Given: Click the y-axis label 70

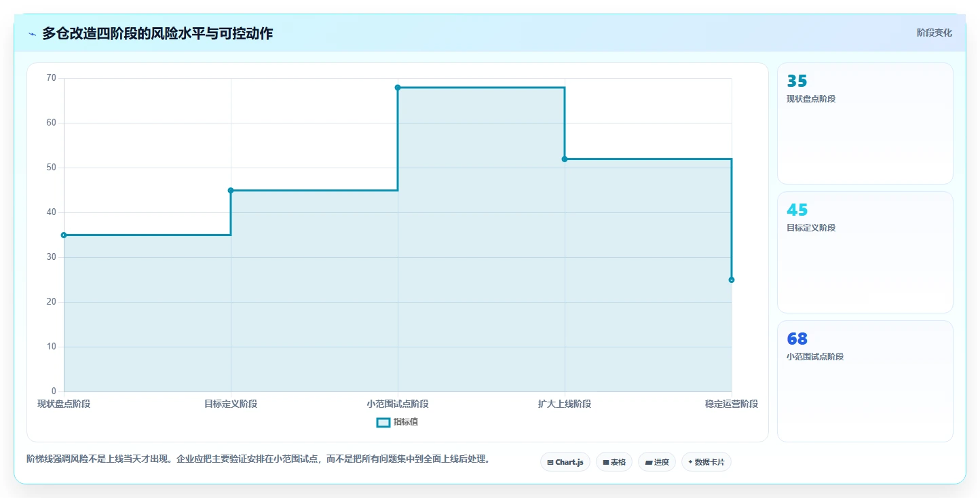Looking at the screenshot, I should 52,78.
